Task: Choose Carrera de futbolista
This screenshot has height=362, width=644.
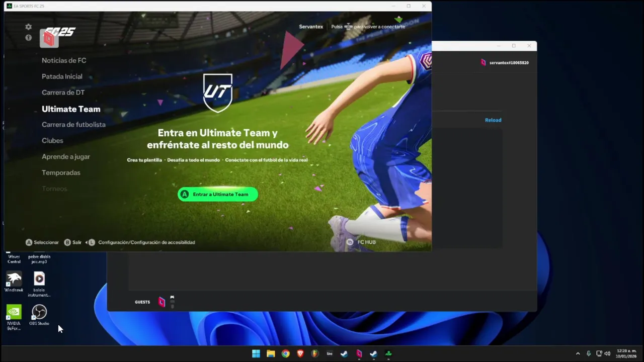Action: click(73, 125)
